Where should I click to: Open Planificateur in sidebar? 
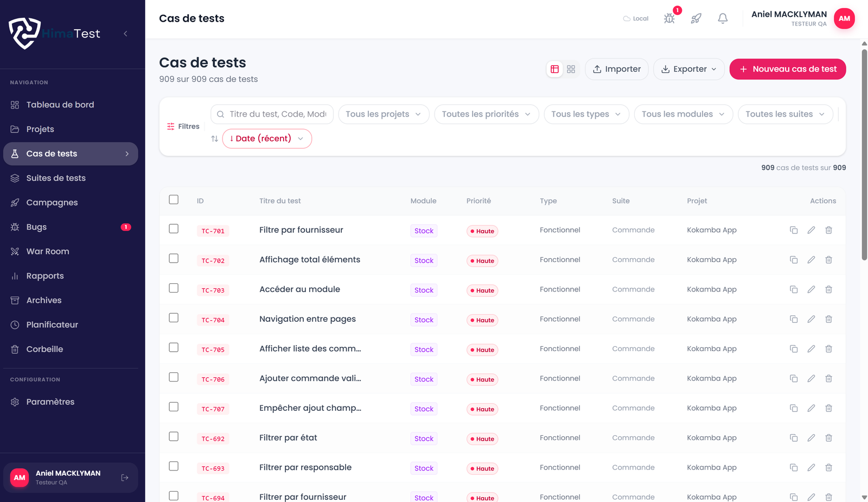(71, 325)
